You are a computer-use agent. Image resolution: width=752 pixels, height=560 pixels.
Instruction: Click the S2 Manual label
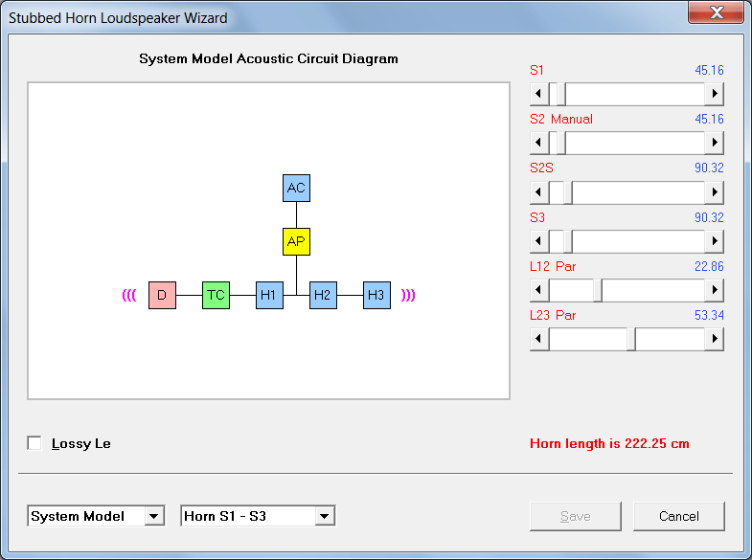coord(561,120)
